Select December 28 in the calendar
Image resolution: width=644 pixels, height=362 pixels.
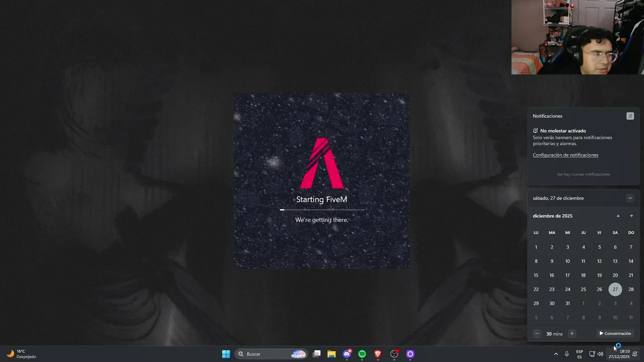click(631, 289)
